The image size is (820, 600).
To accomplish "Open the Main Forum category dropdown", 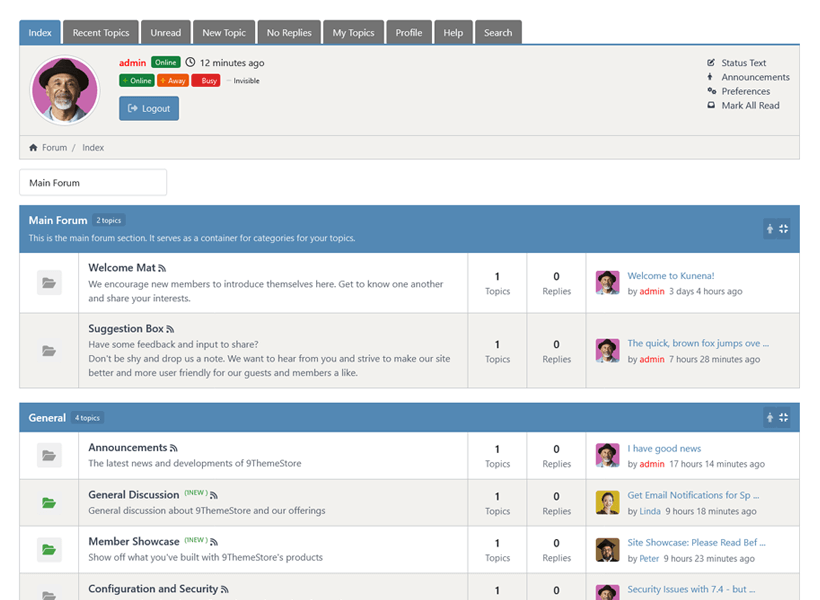I will tap(93, 183).
